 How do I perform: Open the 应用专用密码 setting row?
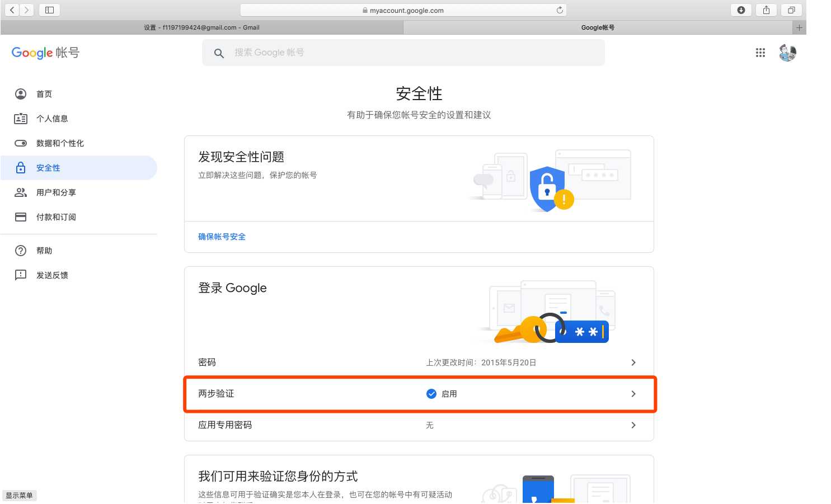pyautogui.click(x=419, y=425)
